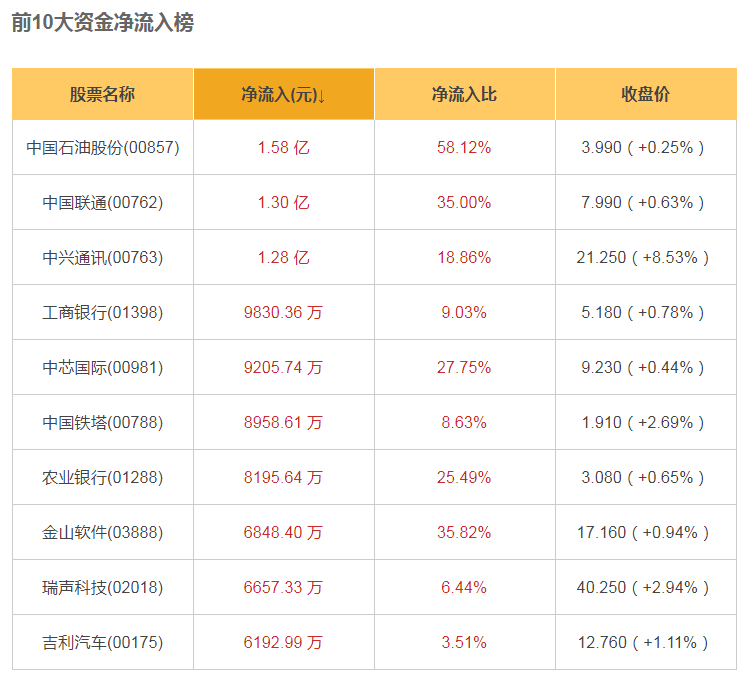Open 中国石油股份(00857) stock link

(102, 148)
